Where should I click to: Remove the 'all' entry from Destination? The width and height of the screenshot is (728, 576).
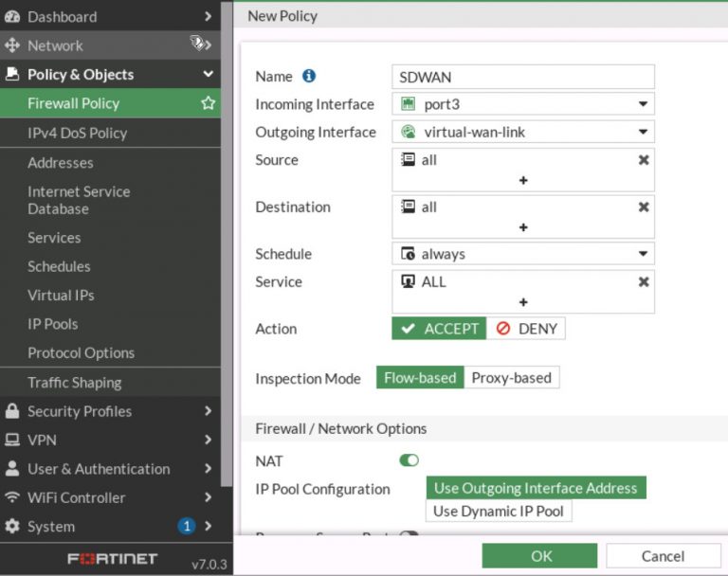coord(644,207)
